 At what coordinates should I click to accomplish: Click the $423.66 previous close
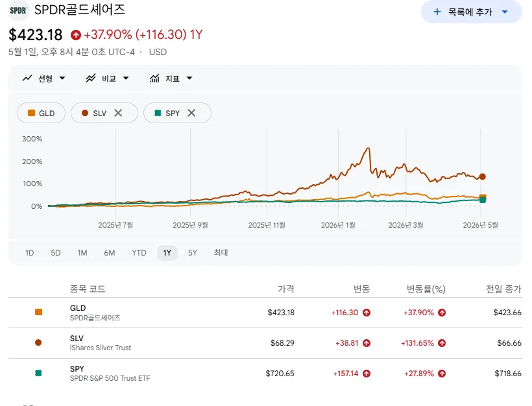(x=507, y=313)
